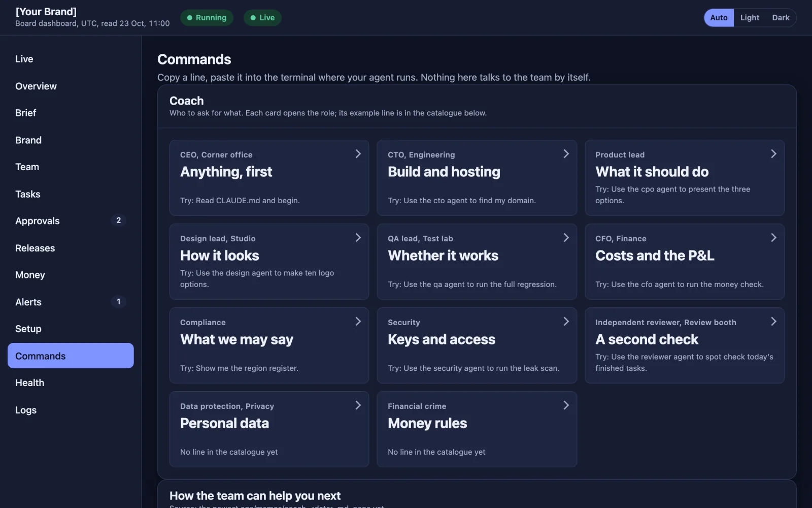Expand the CTO Engineering card arrow
Screen dimensions: 812x508
566,154
